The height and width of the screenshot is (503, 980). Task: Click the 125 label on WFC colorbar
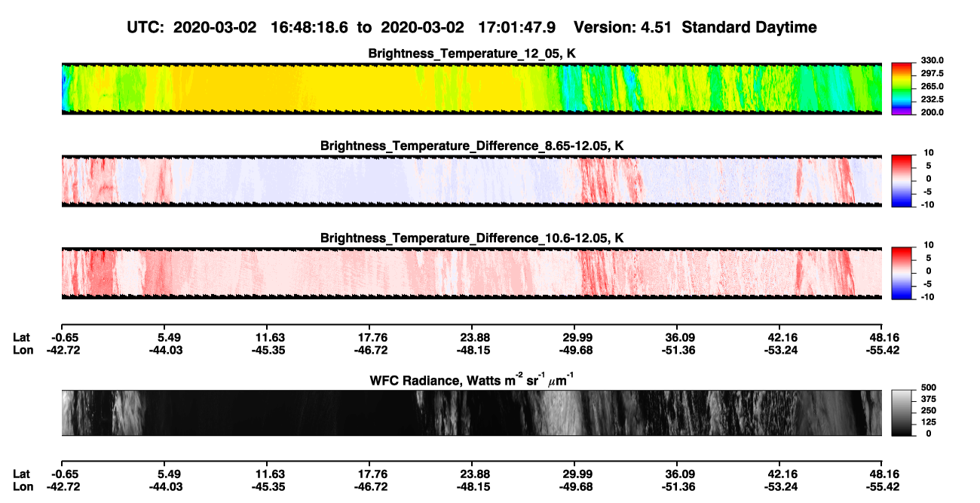929,422
